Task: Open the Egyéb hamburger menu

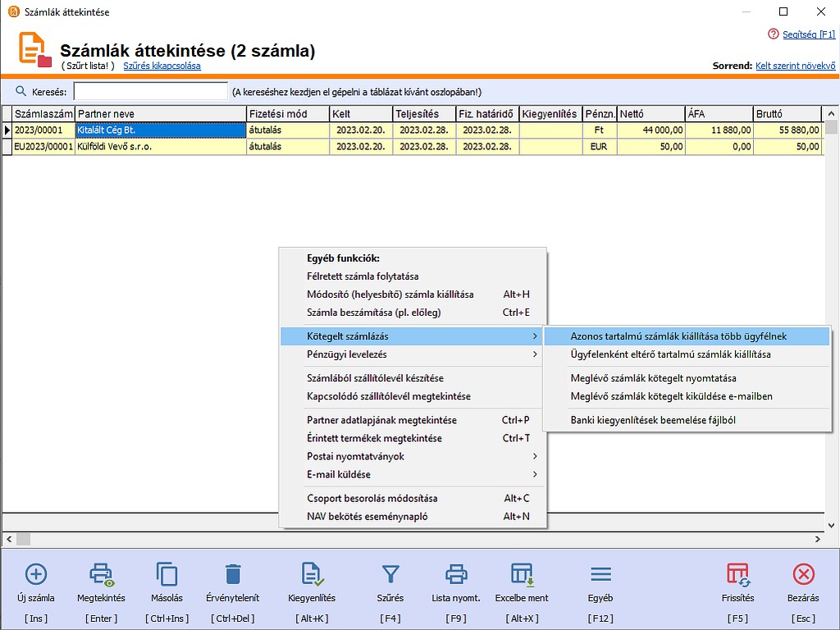Action: coord(600,574)
